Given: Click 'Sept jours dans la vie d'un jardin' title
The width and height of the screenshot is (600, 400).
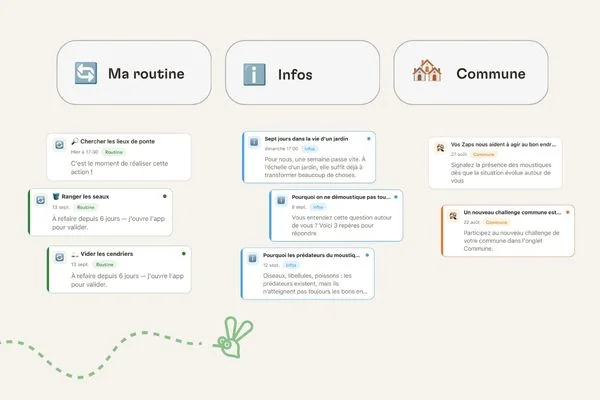Looking at the screenshot, I should [x=306, y=139].
